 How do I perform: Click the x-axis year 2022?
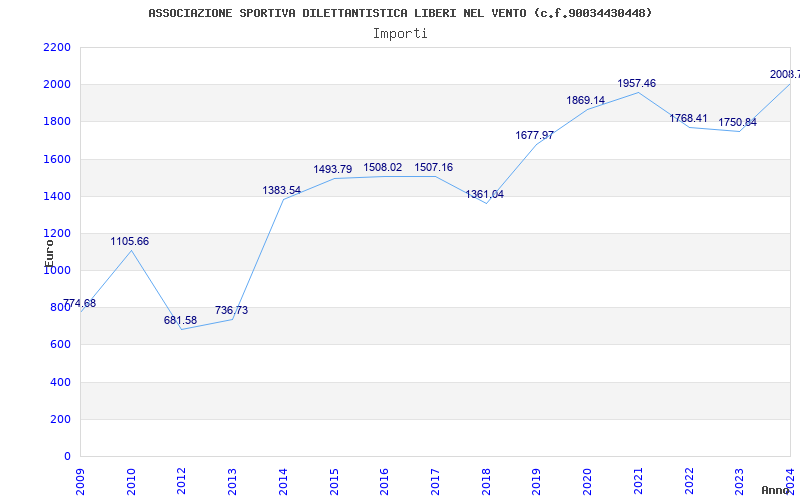click(x=689, y=481)
